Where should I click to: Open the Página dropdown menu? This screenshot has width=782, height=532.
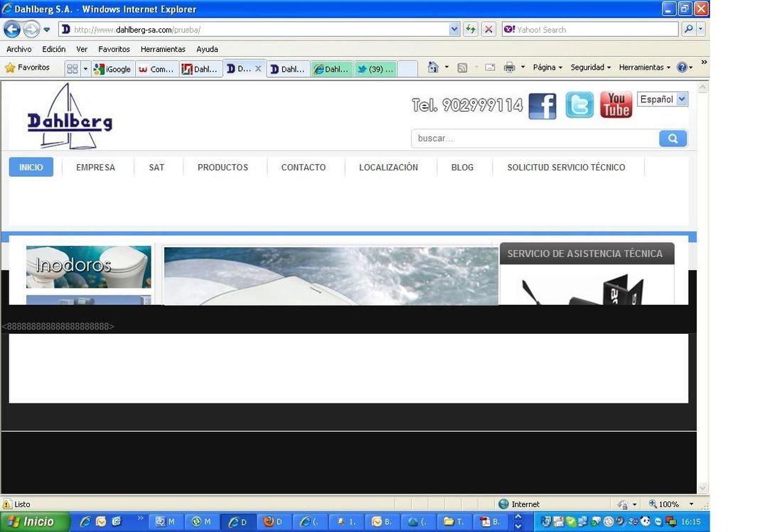[x=547, y=67]
